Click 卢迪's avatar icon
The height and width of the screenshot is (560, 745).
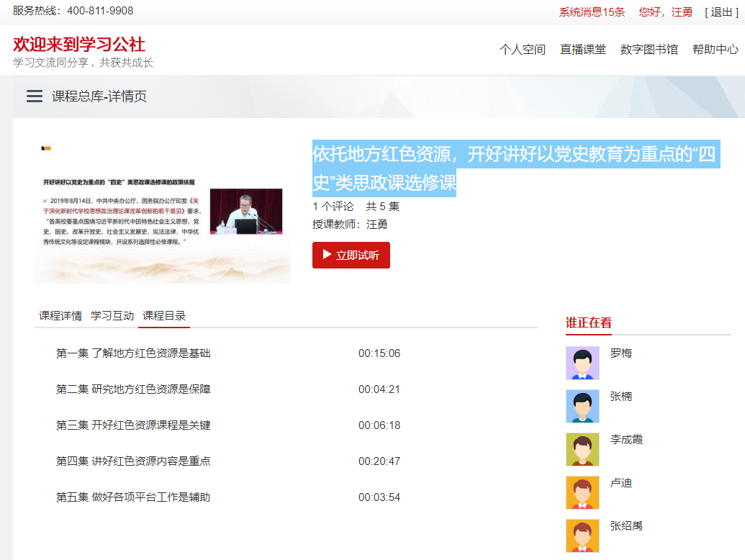[x=582, y=492]
